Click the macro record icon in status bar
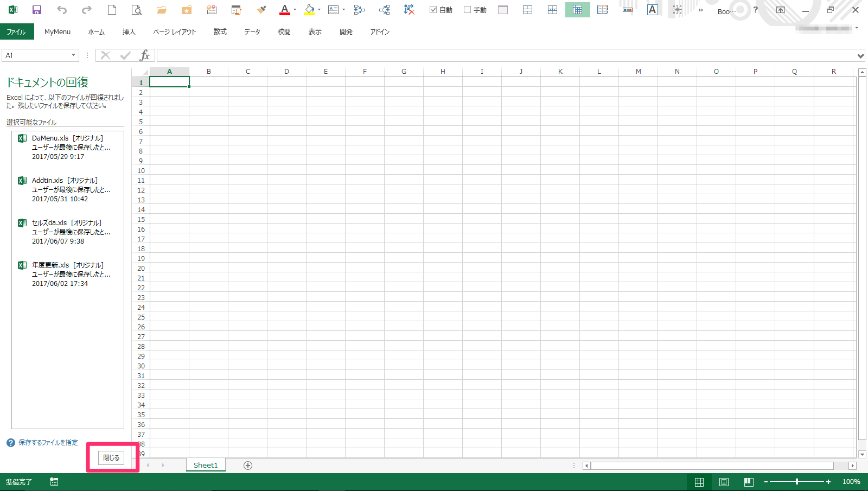 (x=54, y=482)
